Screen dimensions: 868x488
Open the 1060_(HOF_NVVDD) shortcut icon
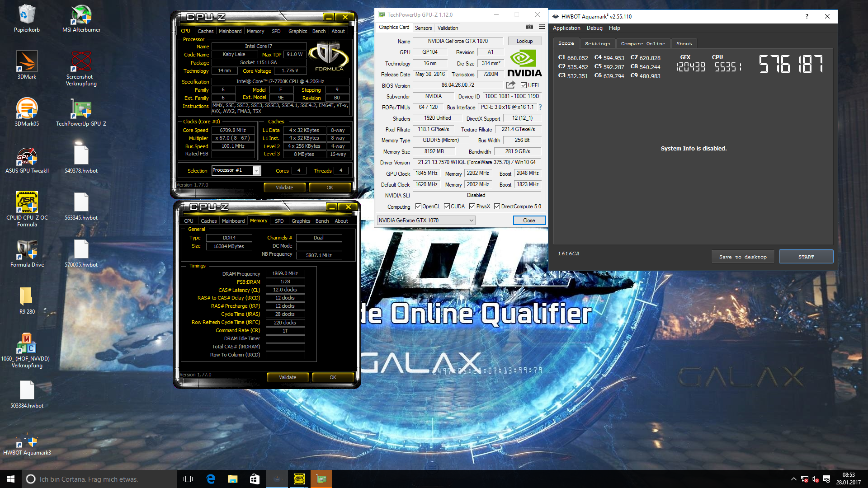point(27,351)
